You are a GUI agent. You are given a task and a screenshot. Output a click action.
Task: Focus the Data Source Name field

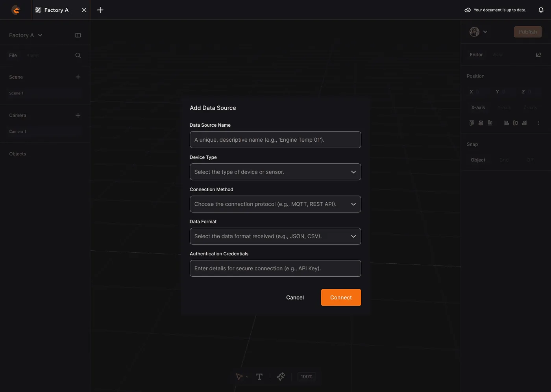pos(275,140)
